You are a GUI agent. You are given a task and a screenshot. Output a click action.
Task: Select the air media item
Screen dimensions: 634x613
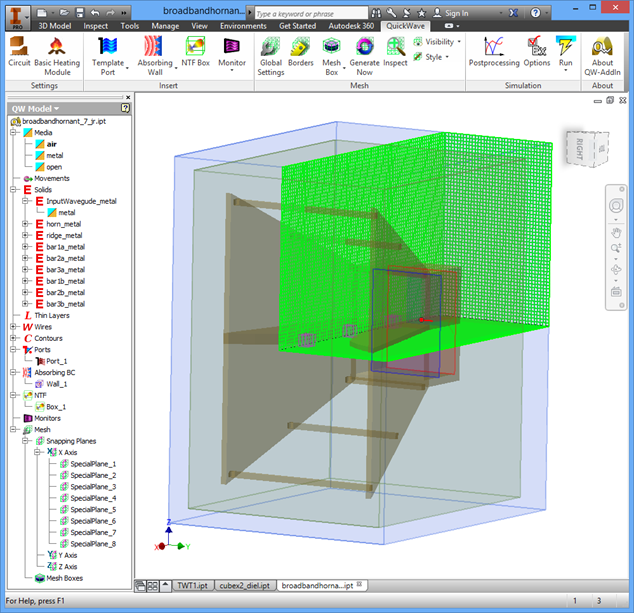pyautogui.click(x=52, y=144)
